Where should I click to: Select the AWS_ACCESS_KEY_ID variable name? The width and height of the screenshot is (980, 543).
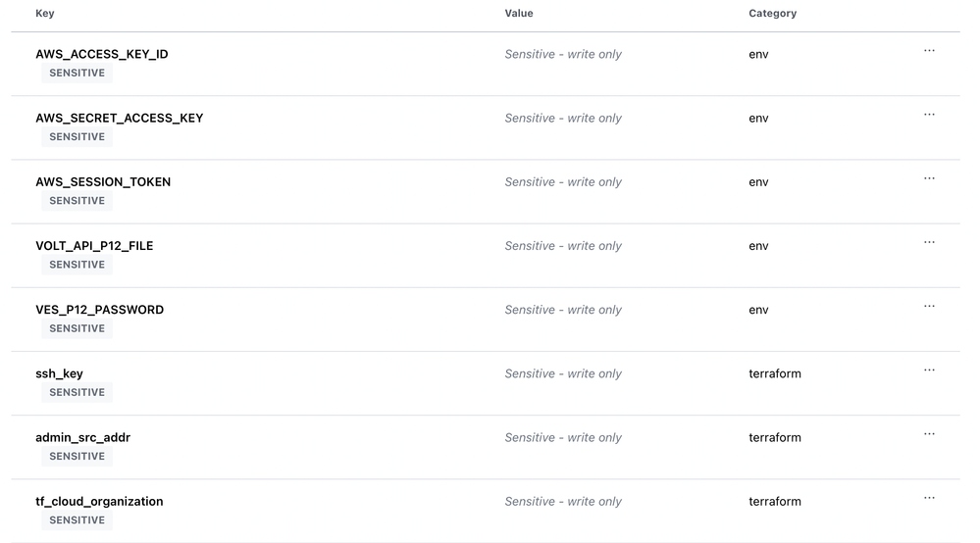[x=101, y=54]
